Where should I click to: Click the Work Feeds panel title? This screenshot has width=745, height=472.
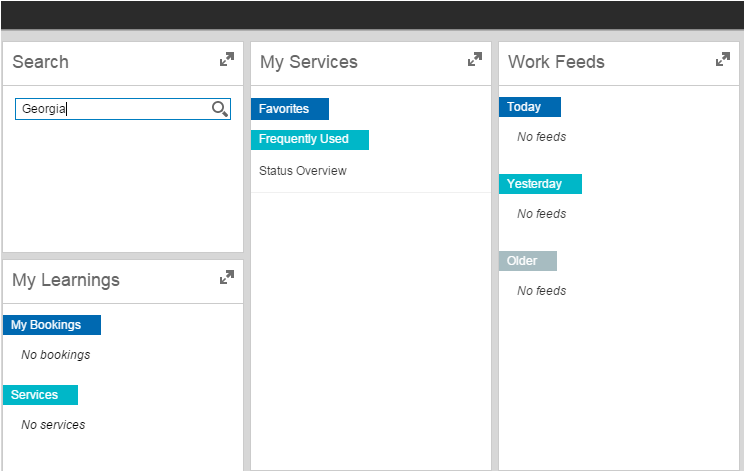point(556,62)
